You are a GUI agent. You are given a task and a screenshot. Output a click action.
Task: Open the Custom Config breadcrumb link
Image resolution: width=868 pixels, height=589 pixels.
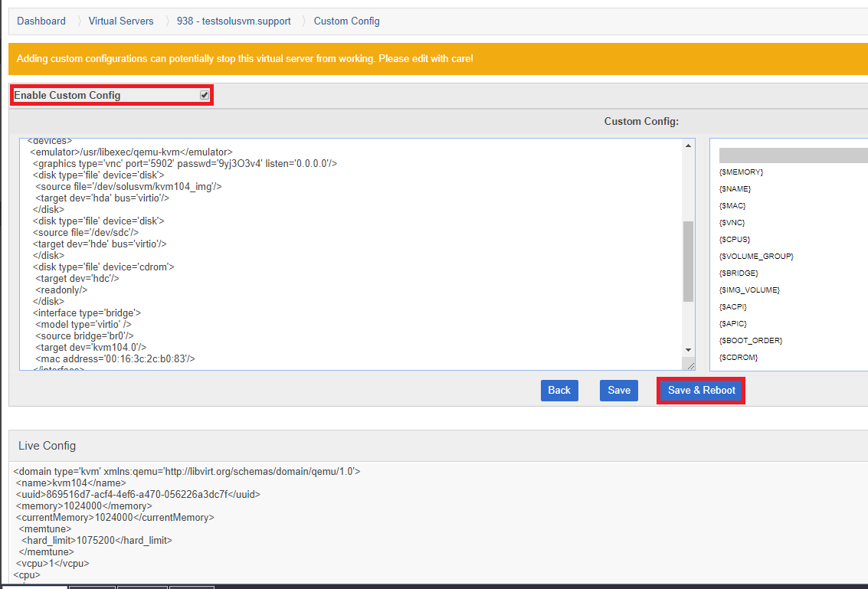tap(346, 21)
